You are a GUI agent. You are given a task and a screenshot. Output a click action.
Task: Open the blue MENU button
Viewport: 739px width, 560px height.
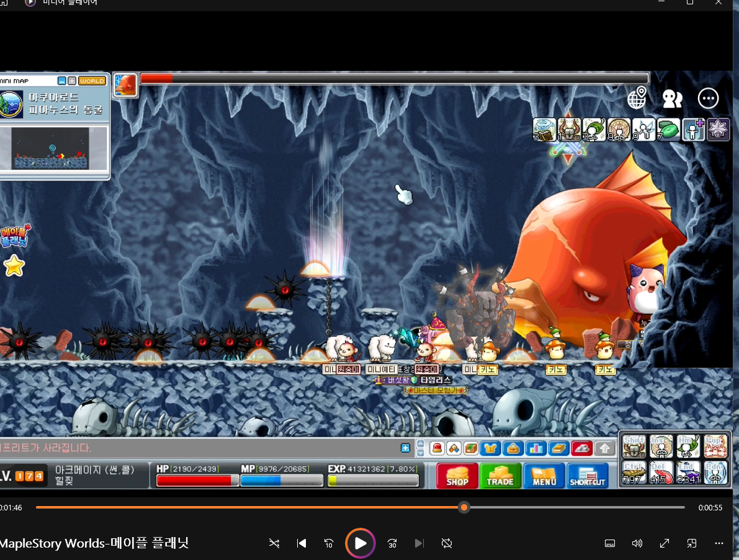[544, 475]
